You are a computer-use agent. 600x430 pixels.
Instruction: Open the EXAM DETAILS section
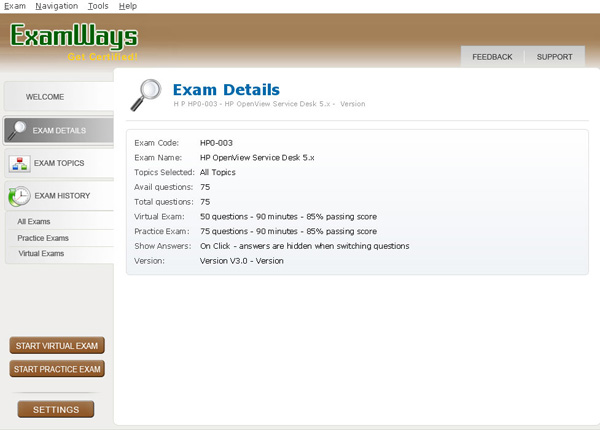[x=59, y=130]
